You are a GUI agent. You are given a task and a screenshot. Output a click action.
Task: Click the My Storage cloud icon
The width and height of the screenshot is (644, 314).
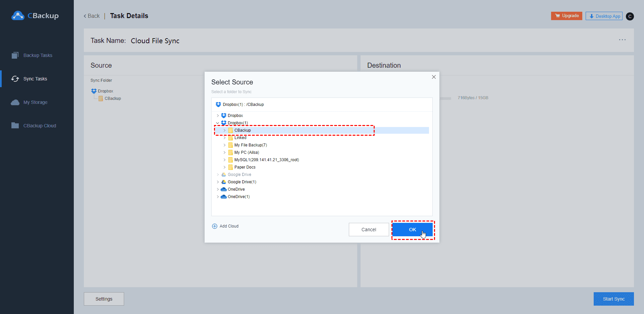click(15, 102)
